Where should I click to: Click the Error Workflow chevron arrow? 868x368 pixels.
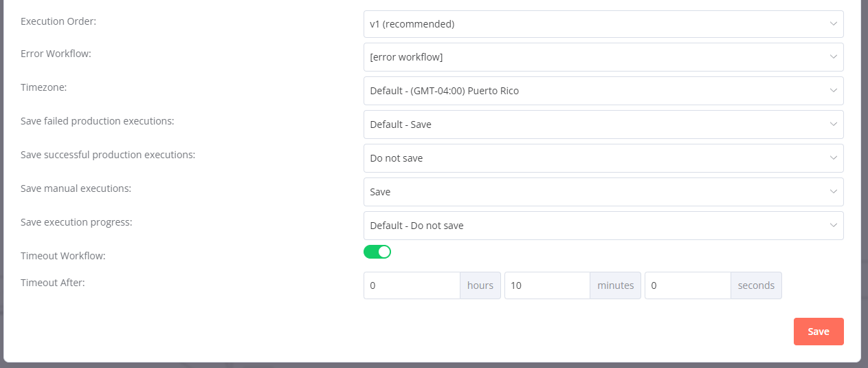[833, 57]
